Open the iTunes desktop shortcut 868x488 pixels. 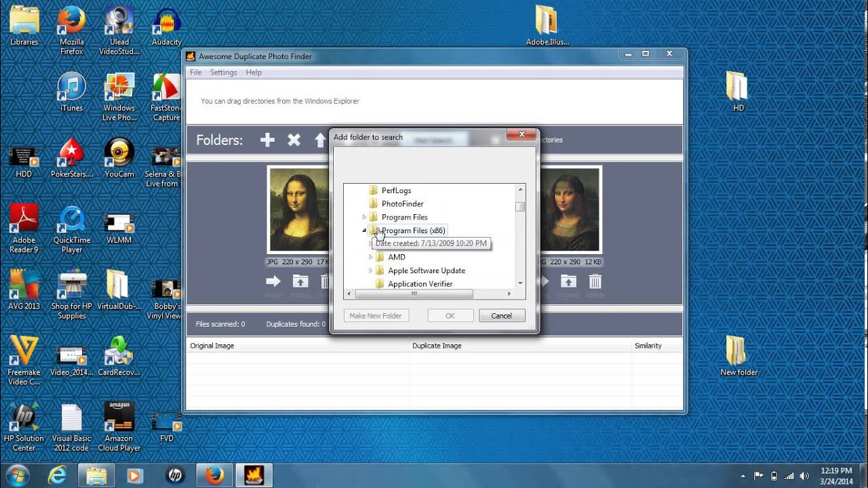[72, 92]
